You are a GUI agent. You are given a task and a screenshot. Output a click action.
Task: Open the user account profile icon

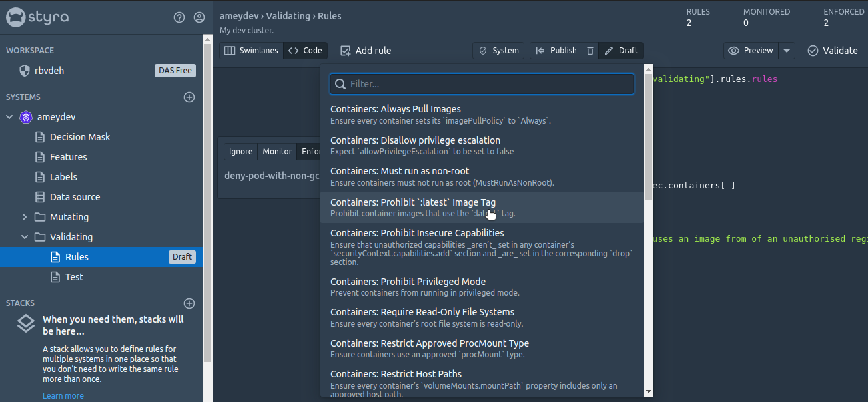(x=199, y=17)
